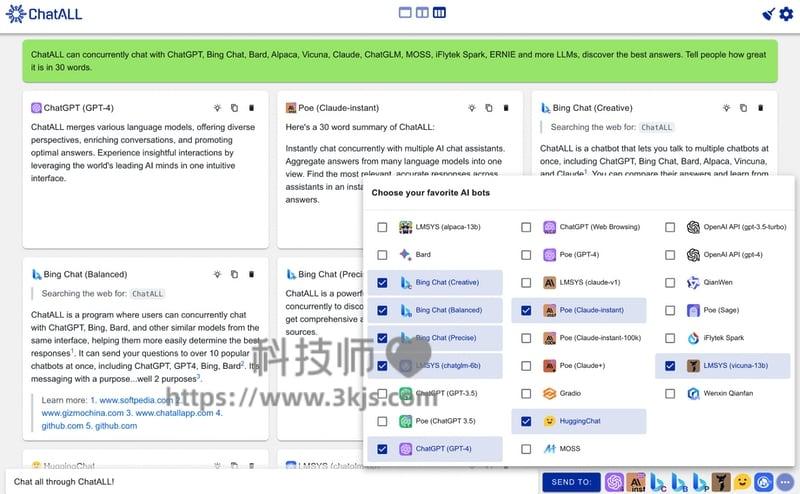Enable the Bard checkbox
Viewport: 800px width, 494px height.
click(x=382, y=255)
